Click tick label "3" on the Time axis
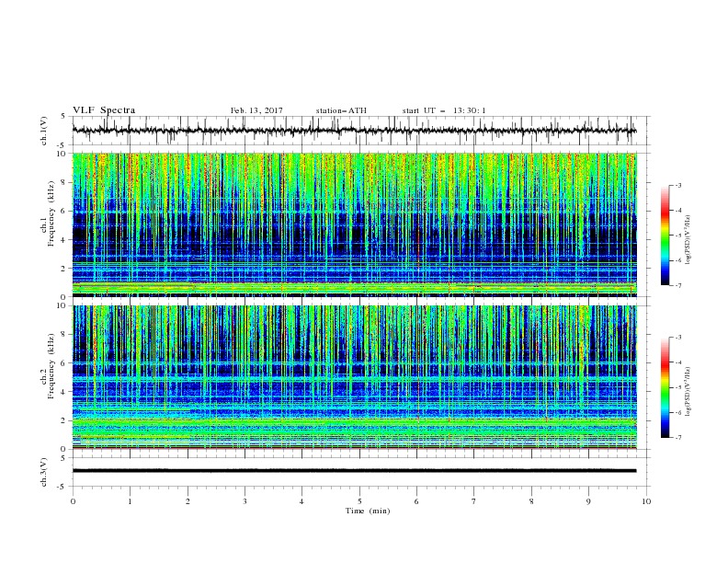This screenshot has width=728, height=563. [245, 501]
